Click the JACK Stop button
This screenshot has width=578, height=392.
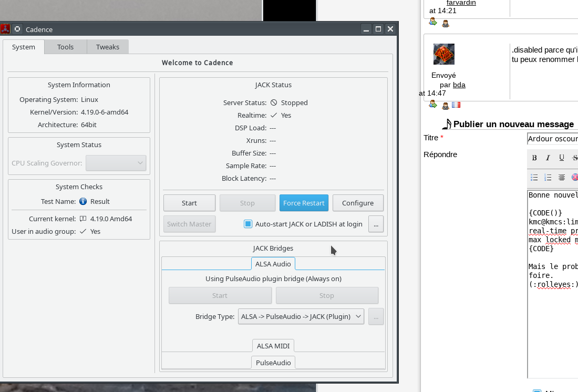click(x=247, y=203)
